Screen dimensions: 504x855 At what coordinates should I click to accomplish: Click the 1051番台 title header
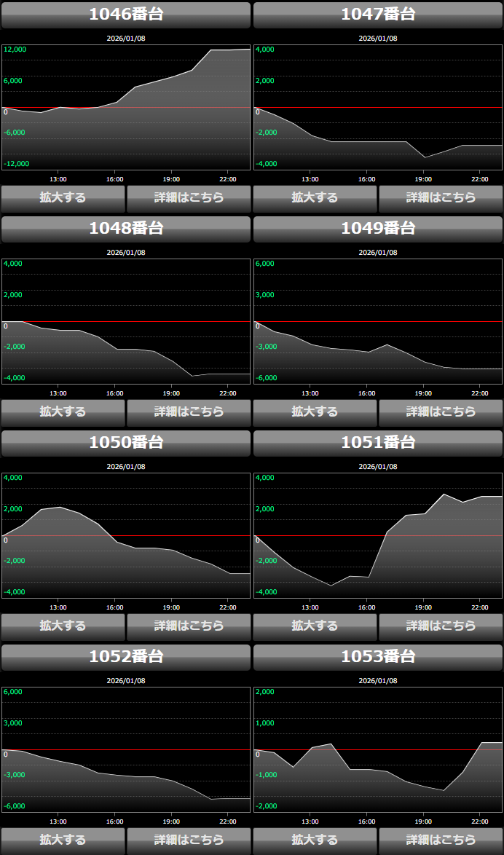[378, 443]
